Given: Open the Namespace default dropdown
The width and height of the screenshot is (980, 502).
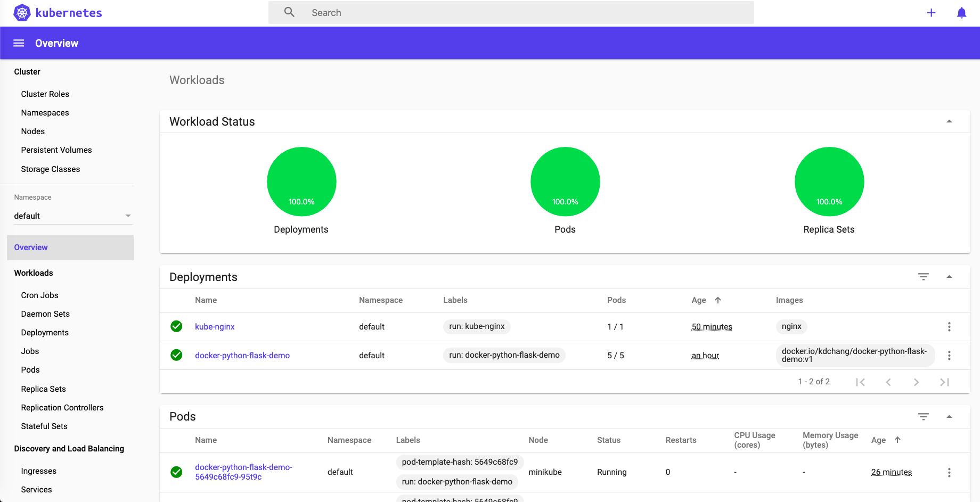Looking at the screenshot, I should (73, 216).
